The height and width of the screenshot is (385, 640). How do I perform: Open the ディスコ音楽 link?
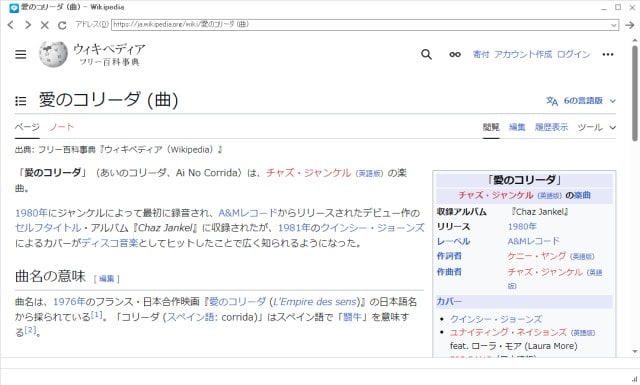coord(110,243)
